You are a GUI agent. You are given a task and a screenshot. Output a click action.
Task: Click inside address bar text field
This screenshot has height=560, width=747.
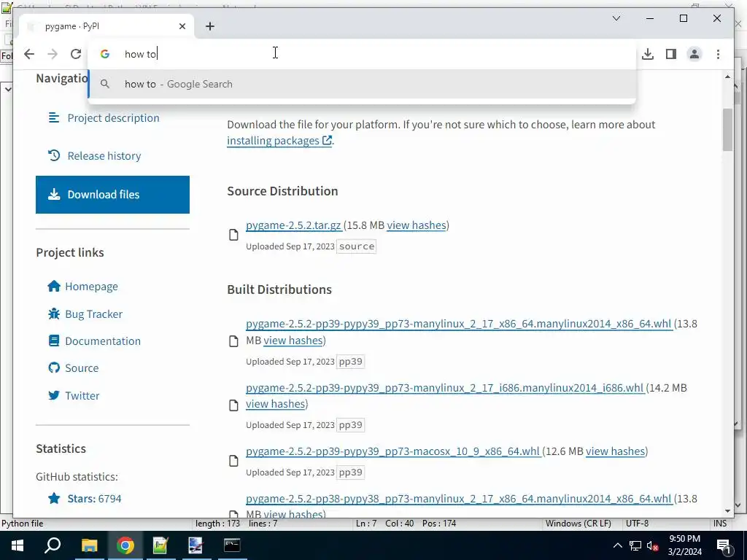pyautogui.click(x=362, y=54)
